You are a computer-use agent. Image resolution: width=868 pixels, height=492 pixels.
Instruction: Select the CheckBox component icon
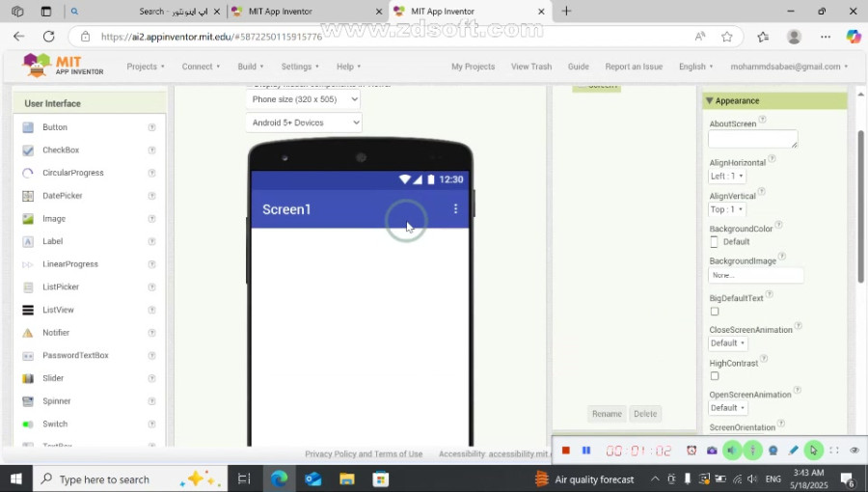28,150
